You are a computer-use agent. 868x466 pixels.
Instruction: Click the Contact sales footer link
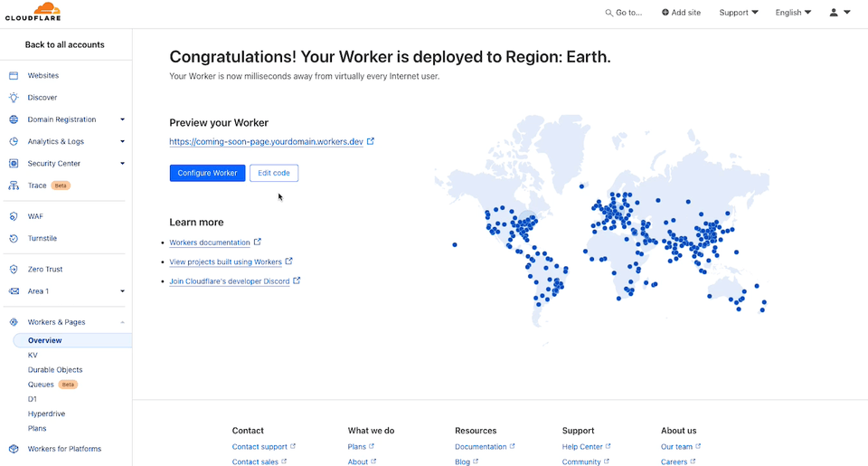coord(255,461)
